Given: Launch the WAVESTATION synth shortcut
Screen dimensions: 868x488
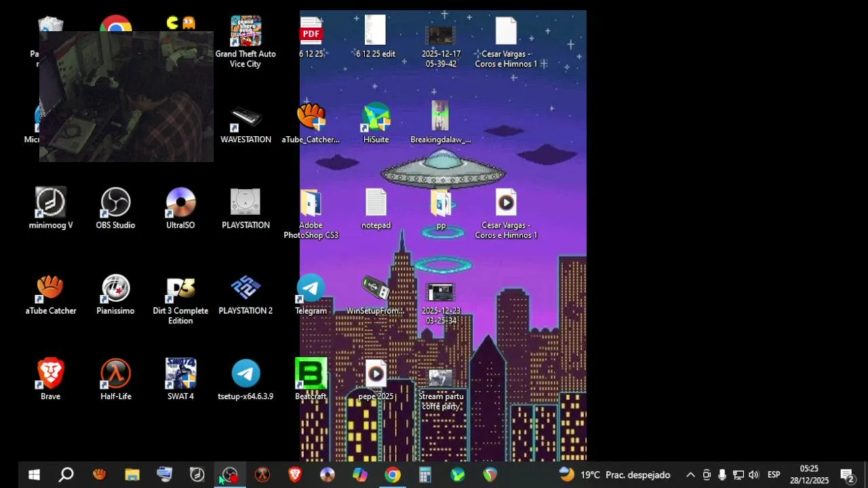Looking at the screenshot, I should (x=245, y=125).
